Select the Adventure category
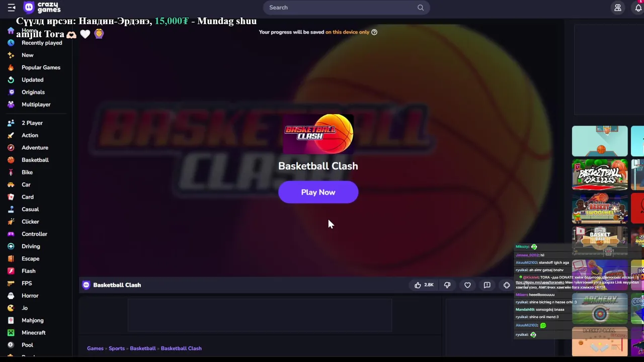Image resolution: width=644 pixels, height=362 pixels. coord(35,148)
